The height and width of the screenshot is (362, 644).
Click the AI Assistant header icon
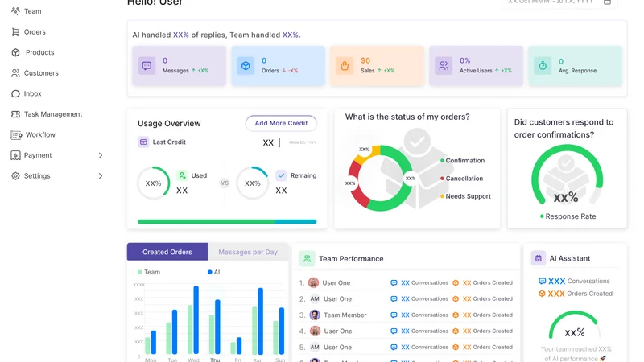538,258
